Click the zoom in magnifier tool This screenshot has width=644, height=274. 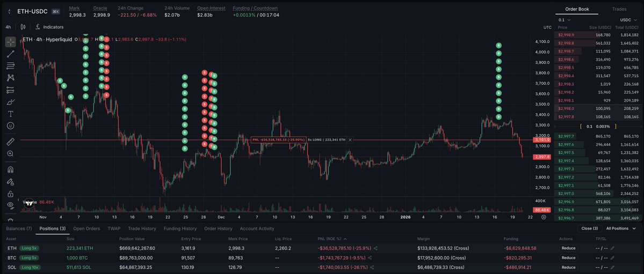tap(11, 154)
